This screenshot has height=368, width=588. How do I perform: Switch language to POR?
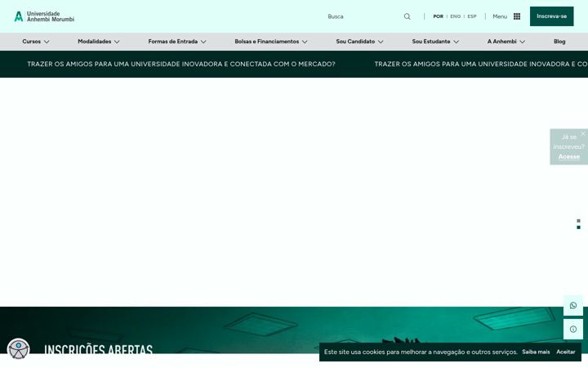click(438, 16)
